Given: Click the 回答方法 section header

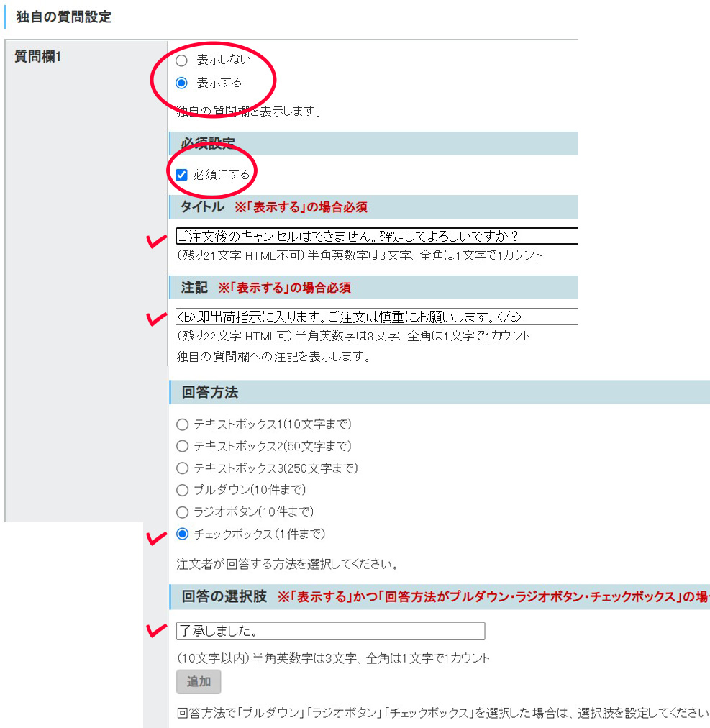Looking at the screenshot, I should click(210, 393).
